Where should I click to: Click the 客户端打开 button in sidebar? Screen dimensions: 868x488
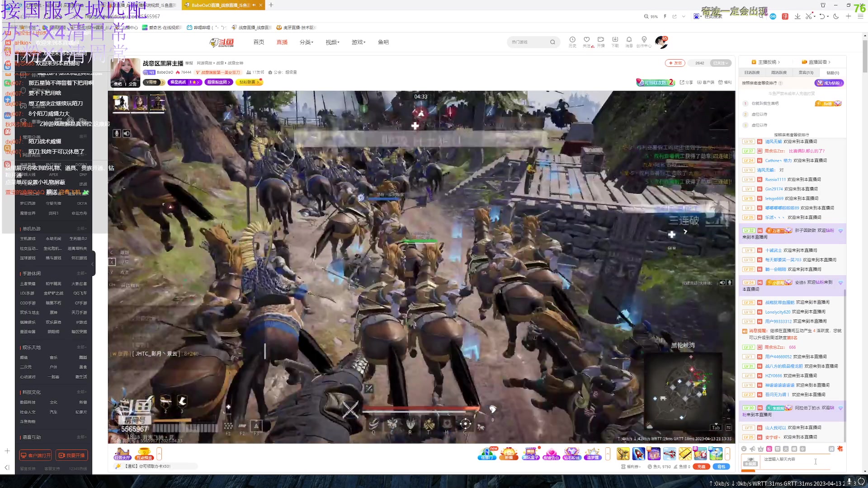coord(36,455)
